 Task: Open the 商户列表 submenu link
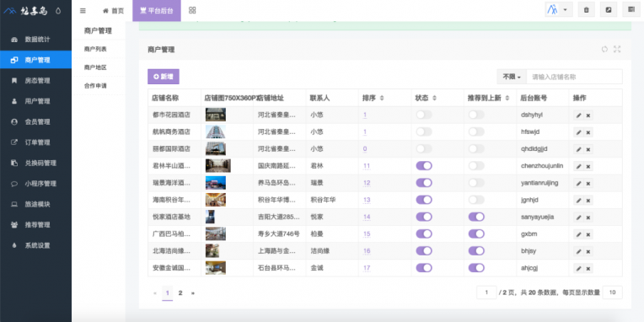click(95, 49)
